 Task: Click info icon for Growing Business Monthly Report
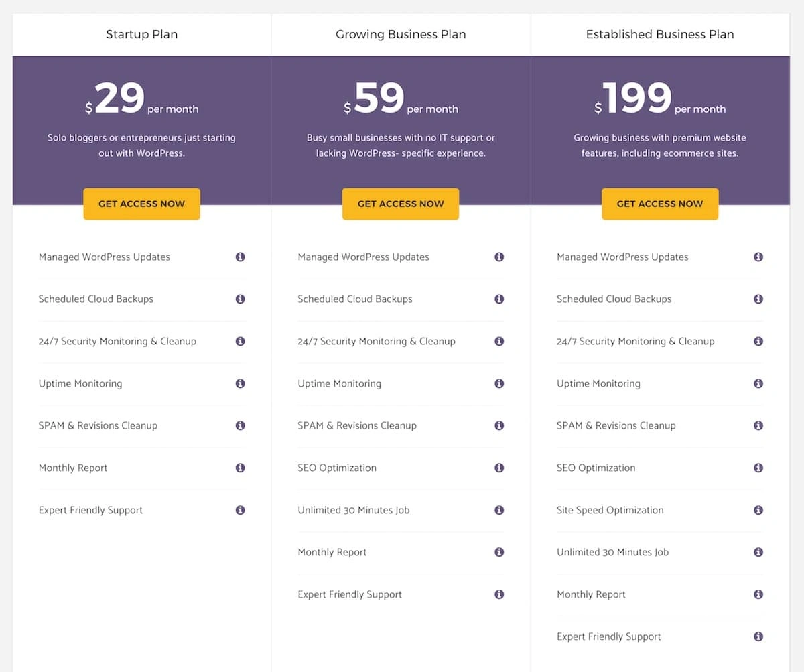499,552
